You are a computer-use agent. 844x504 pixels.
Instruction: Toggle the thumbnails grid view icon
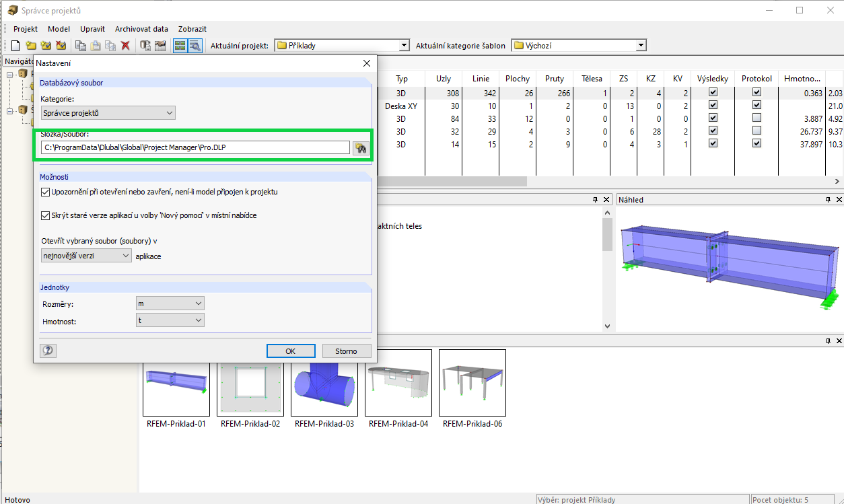[180, 46]
